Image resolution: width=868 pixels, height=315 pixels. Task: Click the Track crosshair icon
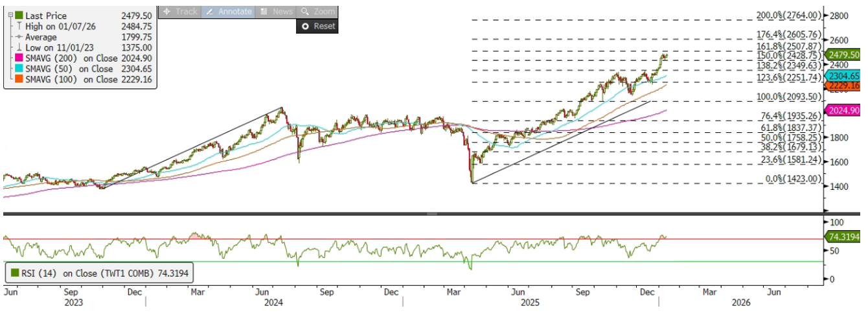click(167, 12)
